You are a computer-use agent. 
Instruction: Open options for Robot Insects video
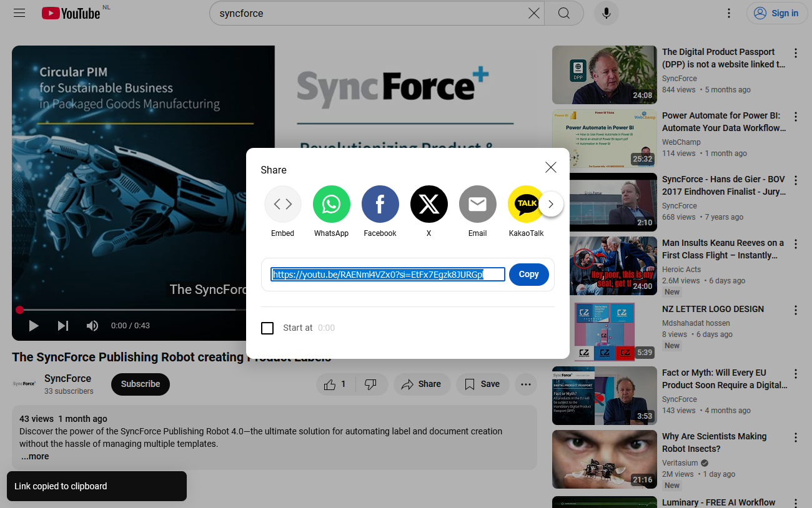pyautogui.click(x=796, y=437)
